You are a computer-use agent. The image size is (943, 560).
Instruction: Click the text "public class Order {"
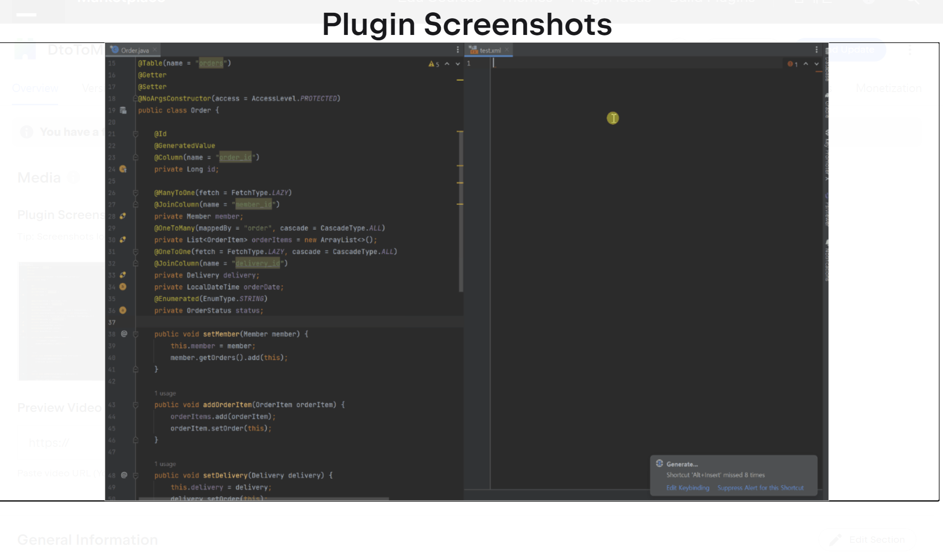[179, 110]
